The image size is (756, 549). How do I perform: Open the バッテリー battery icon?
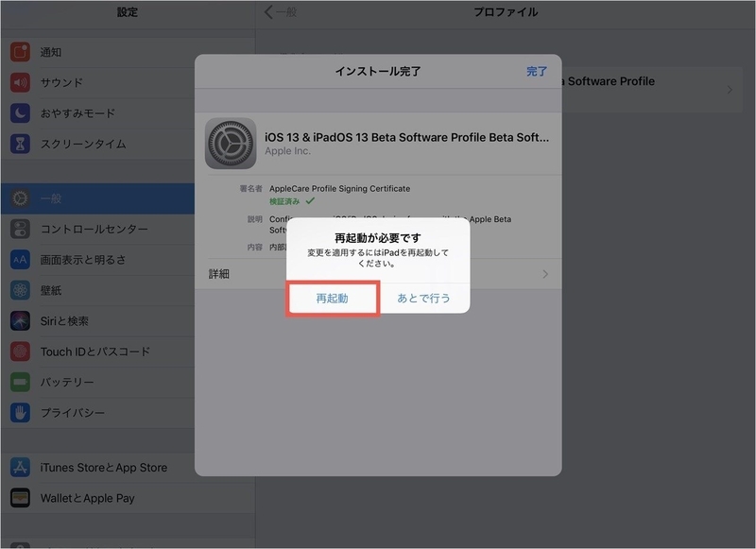tap(20, 383)
